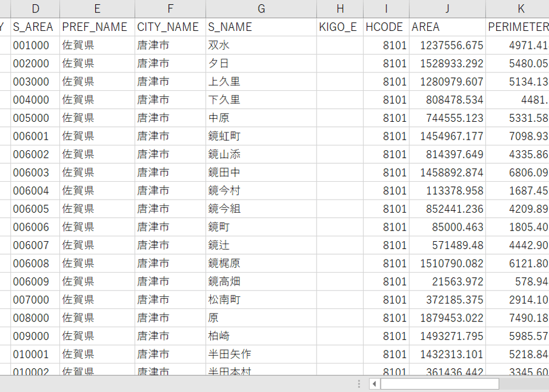Select PERIMETER value 7490.18
The height and width of the screenshot is (392, 549).
click(518, 318)
